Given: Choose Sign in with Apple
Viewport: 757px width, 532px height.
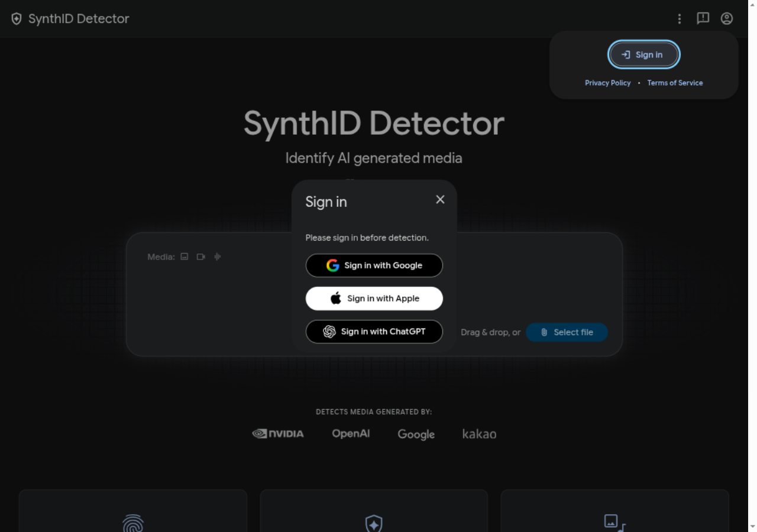Looking at the screenshot, I should (x=374, y=299).
